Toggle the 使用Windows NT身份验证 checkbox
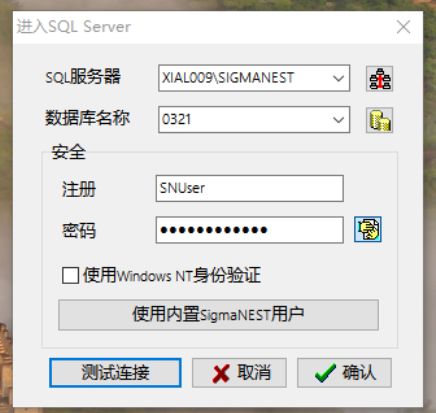The width and height of the screenshot is (436, 413). [x=70, y=275]
